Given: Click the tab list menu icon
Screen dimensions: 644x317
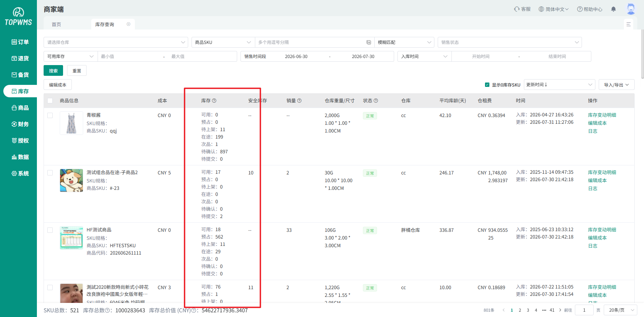Looking at the screenshot, I should [x=629, y=24].
